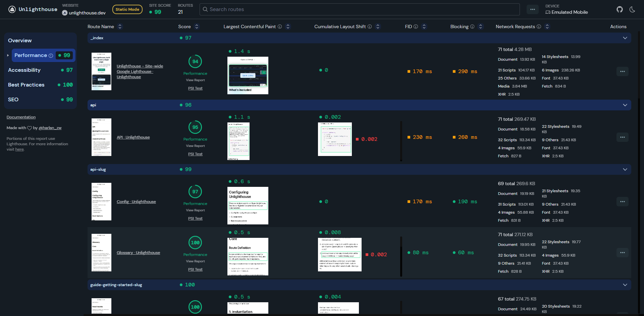644x316 pixels.
Task: Open actions menu for Glossary row
Action: click(622, 253)
